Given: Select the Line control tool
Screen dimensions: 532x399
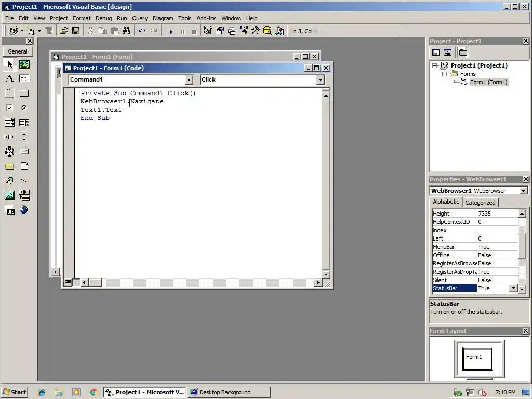Looking at the screenshot, I should 24,180.
